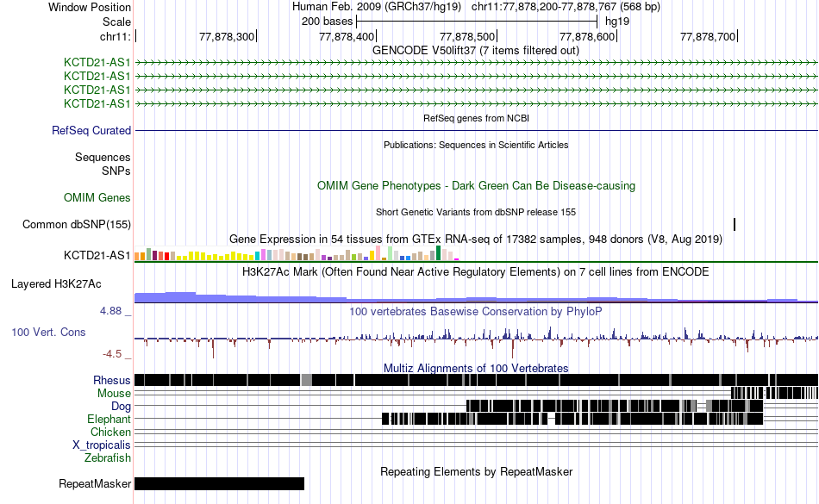Viewport: 819px width, 504px height.
Task: Open "Multiz Alignments of 100 Vertebrates" title
Action: click(476, 369)
